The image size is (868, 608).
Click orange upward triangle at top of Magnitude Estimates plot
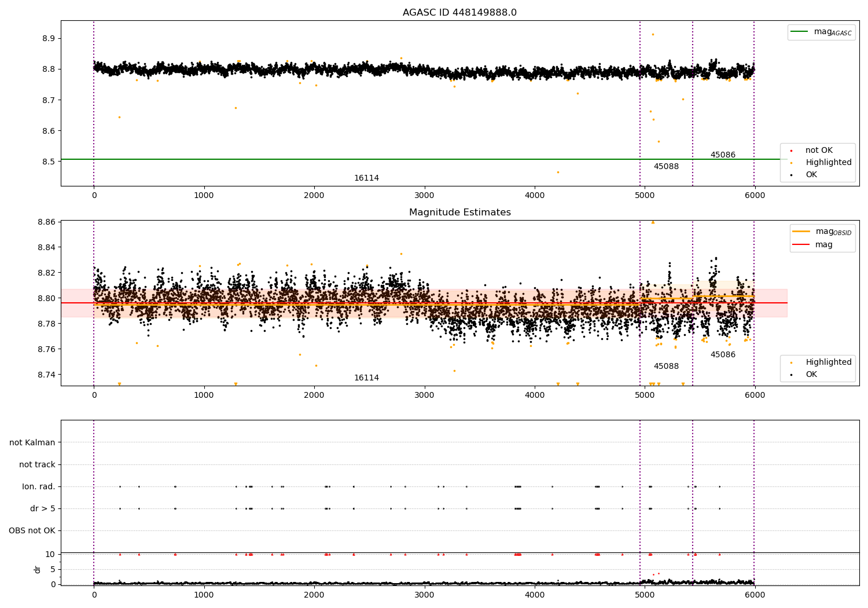[x=653, y=222]
